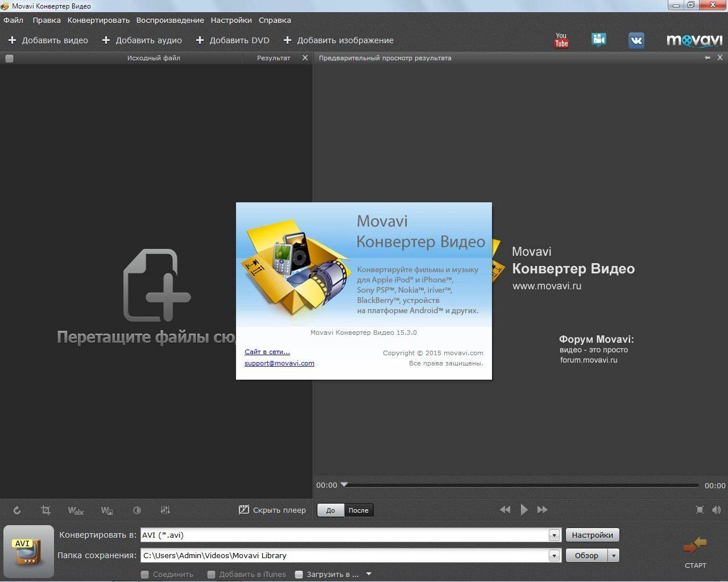Open the Movavi video community icon

tap(598, 40)
